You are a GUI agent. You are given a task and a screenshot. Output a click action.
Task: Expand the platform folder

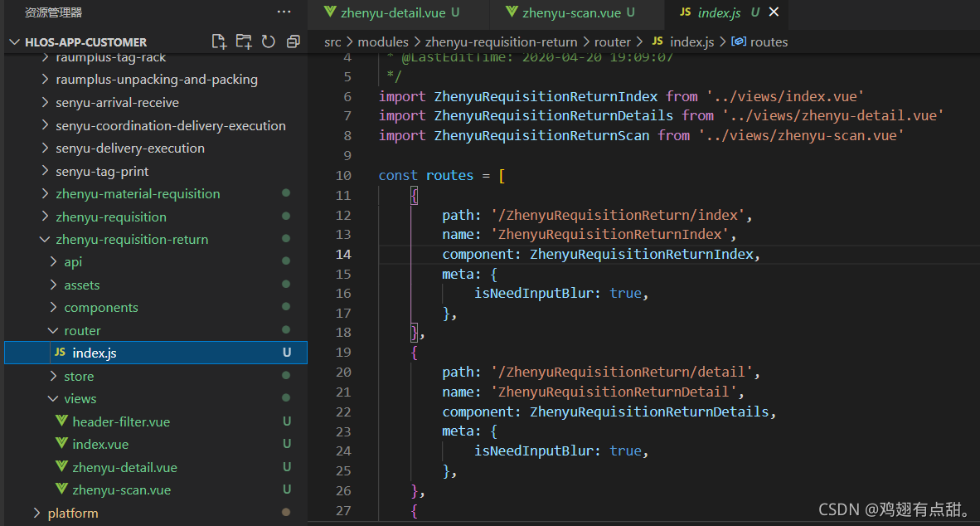(x=72, y=514)
